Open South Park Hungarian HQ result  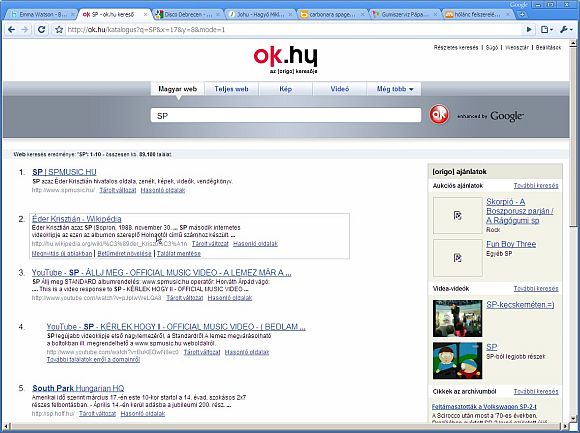pos(78,388)
